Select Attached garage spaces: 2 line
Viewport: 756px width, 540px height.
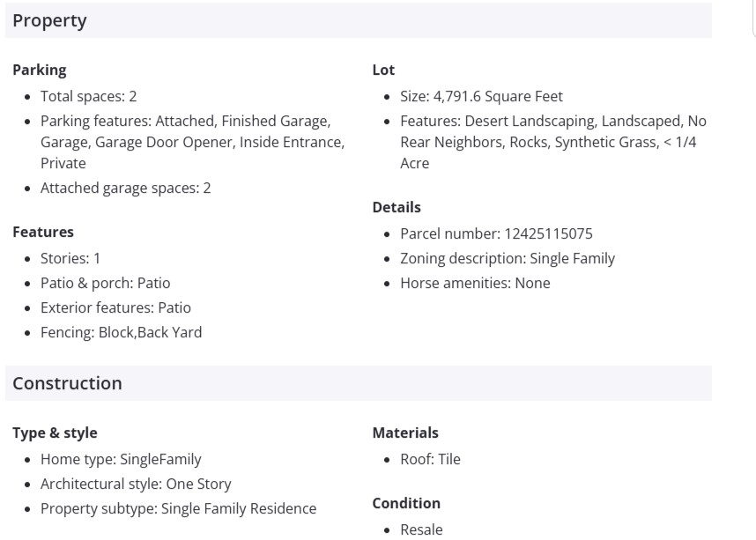[x=125, y=188]
